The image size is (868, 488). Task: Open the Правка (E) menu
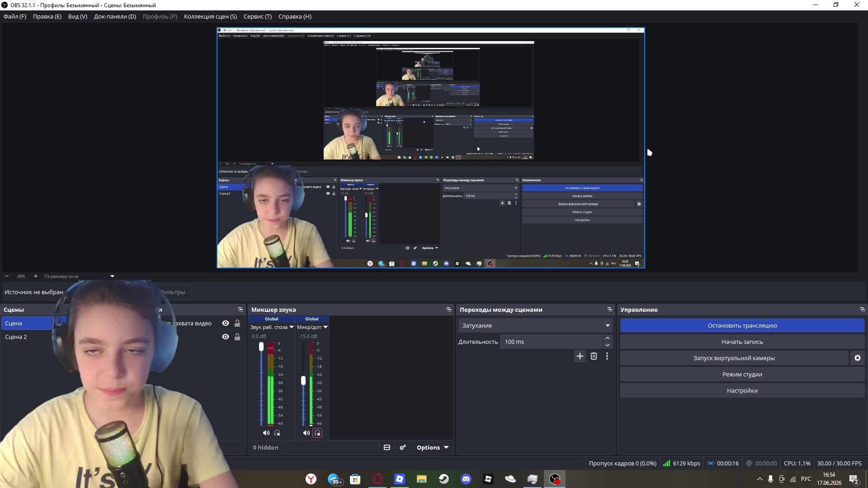[x=47, y=16]
